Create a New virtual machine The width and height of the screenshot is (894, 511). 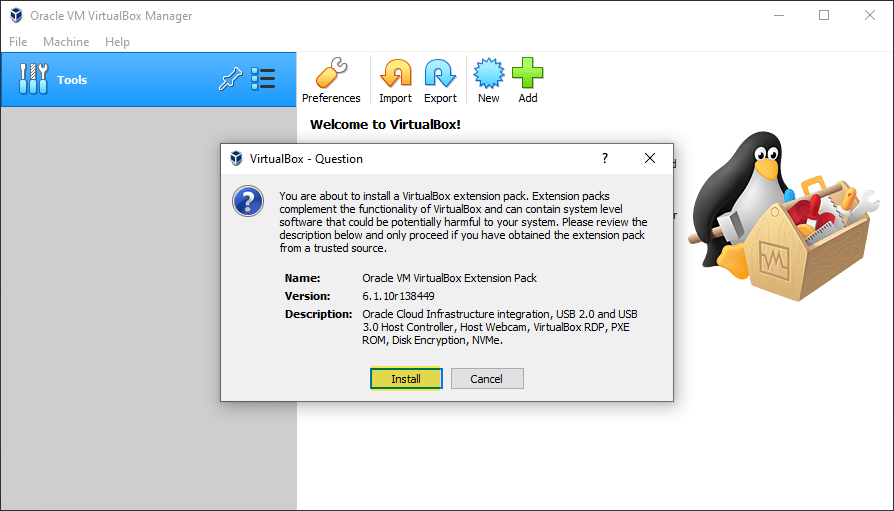(x=489, y=80)
